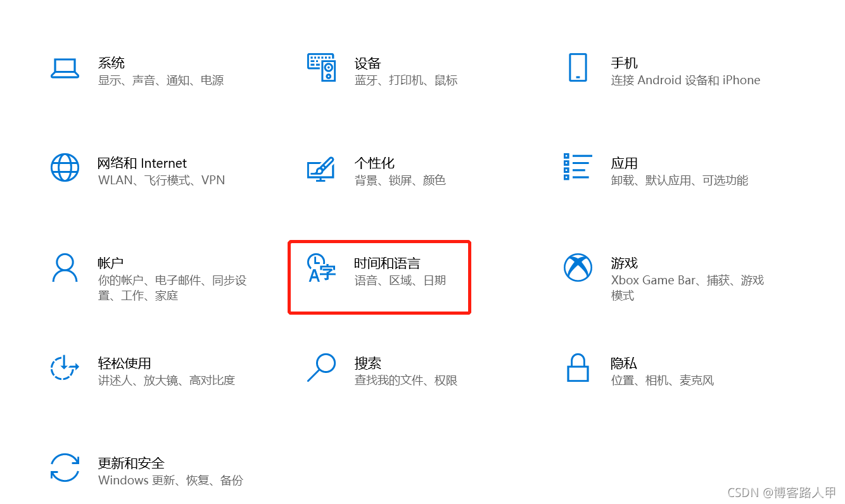Open the 搜索 magnifier icon
845x504 pixels.
(x=321, y=367)
